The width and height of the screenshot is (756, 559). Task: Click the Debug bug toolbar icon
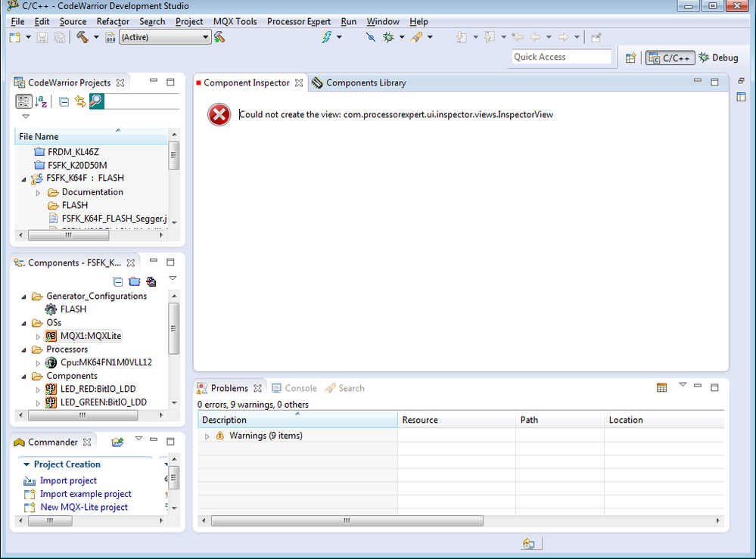[389, 37]
